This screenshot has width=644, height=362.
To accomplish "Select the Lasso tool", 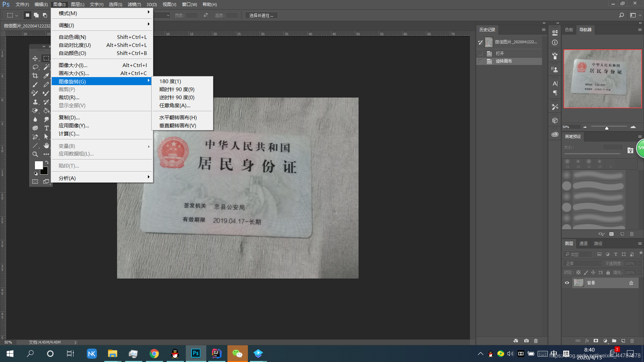I will point(35,67).
